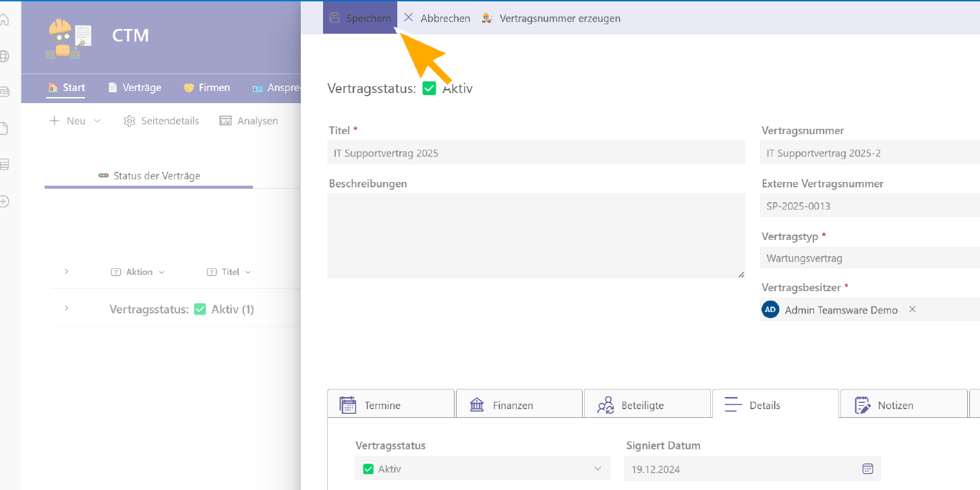Click the Abbrechen X icon
The image size is (980, 490).
click(x=409, y=18)
